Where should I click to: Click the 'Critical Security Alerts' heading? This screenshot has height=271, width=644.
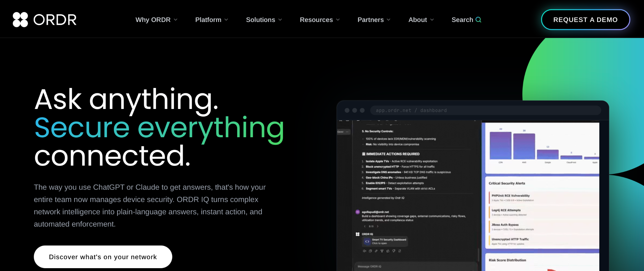click(x=507, y=183)
